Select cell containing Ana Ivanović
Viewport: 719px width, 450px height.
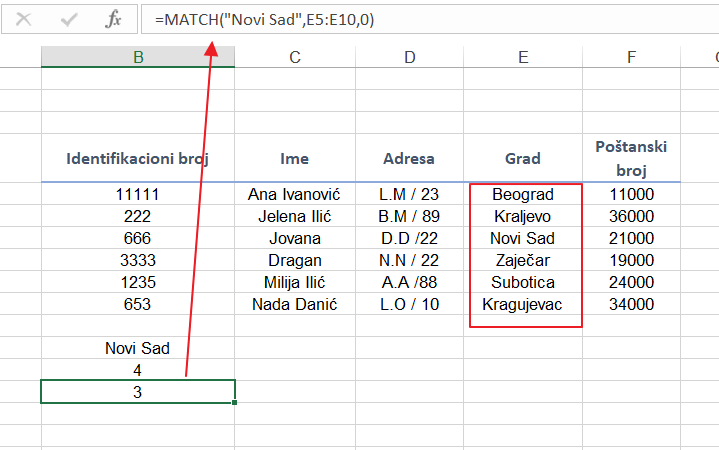tap(294, 194)
